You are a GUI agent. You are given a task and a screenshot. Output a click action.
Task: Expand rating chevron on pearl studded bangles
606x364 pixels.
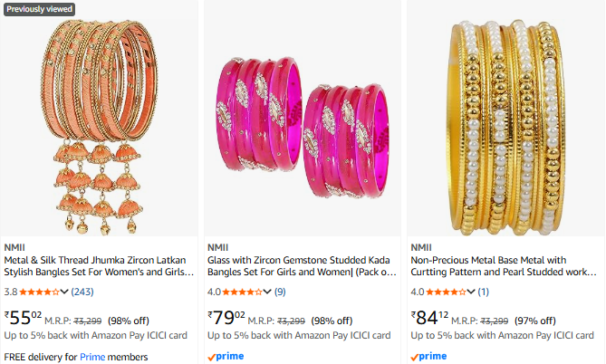point(470,292)
